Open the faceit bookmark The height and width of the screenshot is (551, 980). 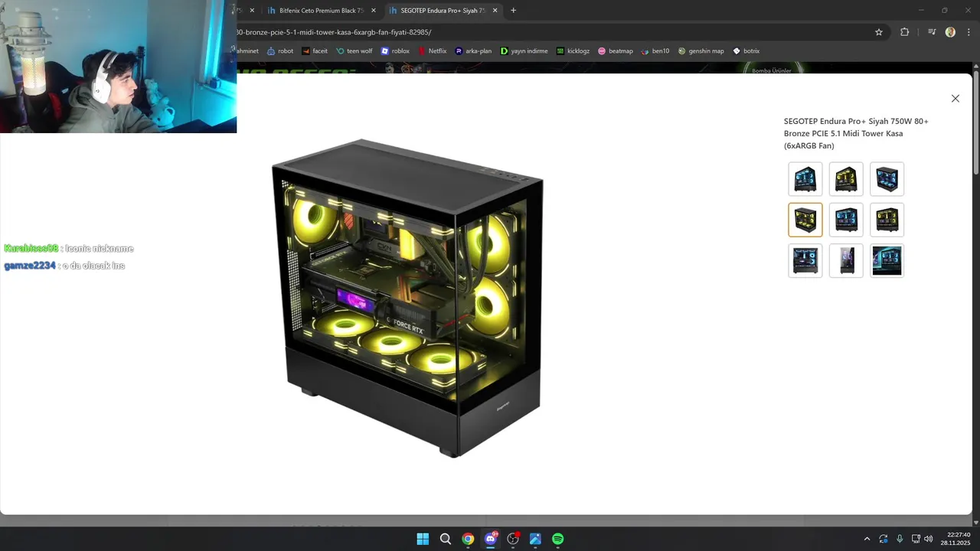point(315,51)
